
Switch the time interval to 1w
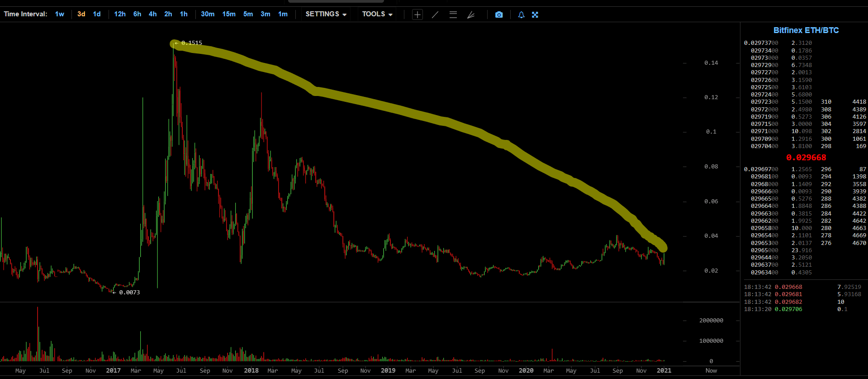(60, 14)
